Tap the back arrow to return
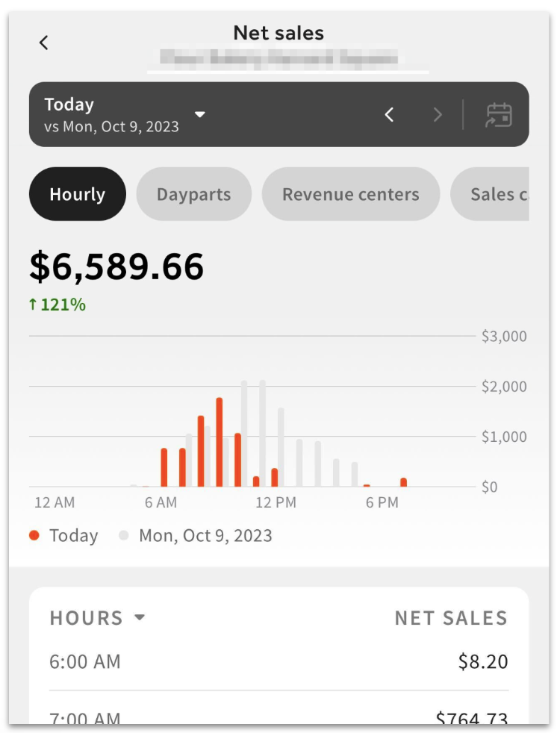 pos(43,43)
